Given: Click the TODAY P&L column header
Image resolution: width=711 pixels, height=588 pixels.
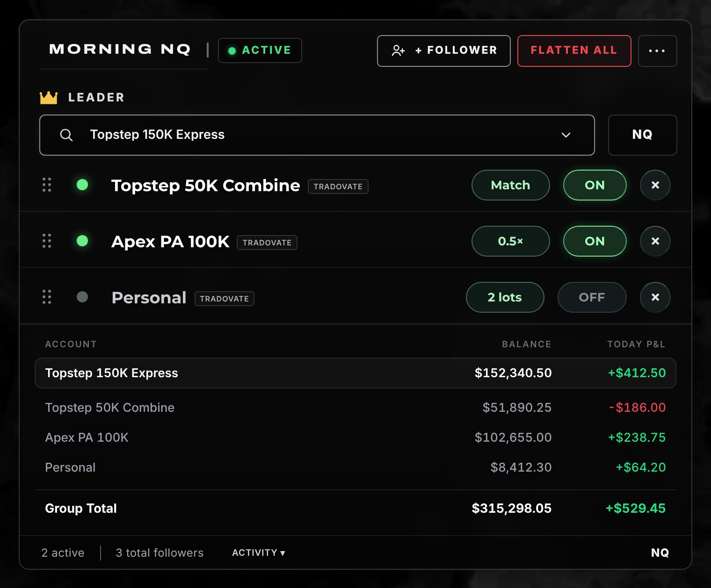Looking at the screenshot, I should (x=636, y=344).
